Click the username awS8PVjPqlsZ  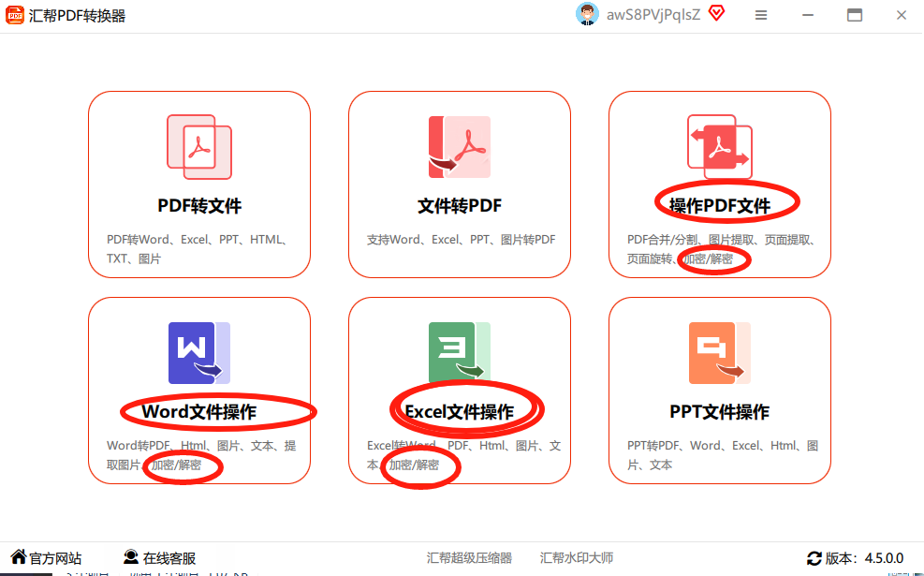(653, 15)
